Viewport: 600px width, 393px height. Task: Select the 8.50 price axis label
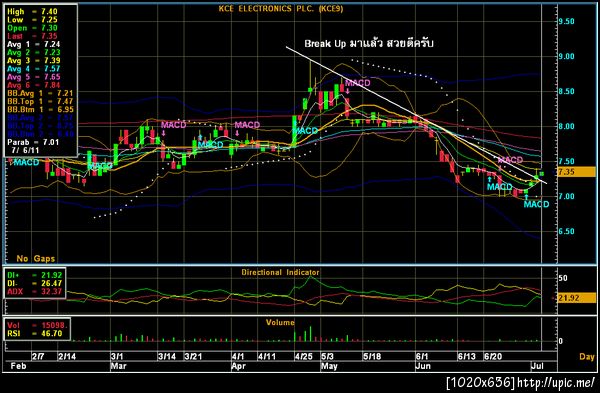566,91
